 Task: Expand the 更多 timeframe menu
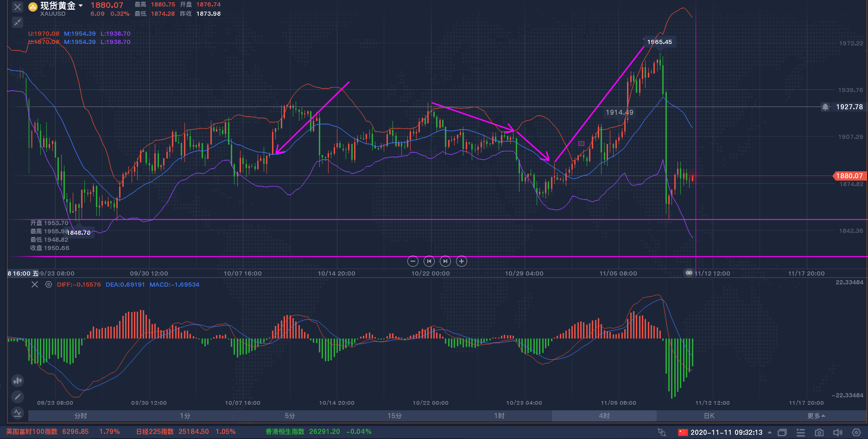(x=816, y=416)
